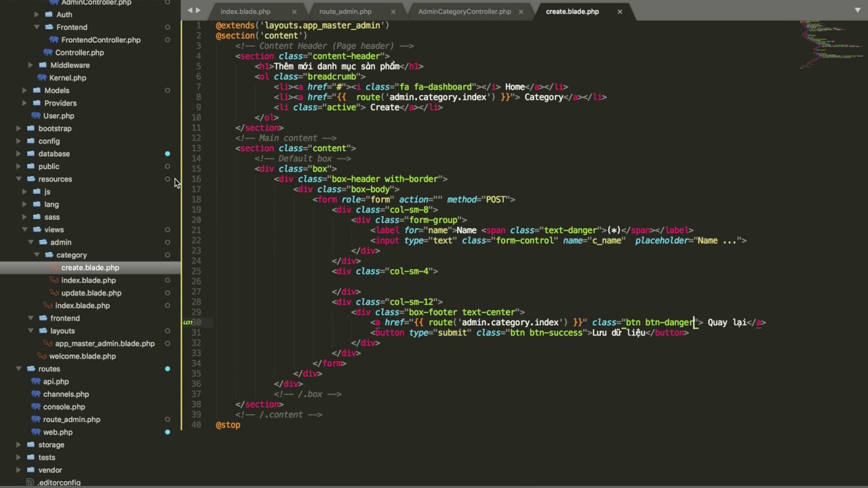Click the Frontend folder icon in sidebar

[x=49, y=27]
